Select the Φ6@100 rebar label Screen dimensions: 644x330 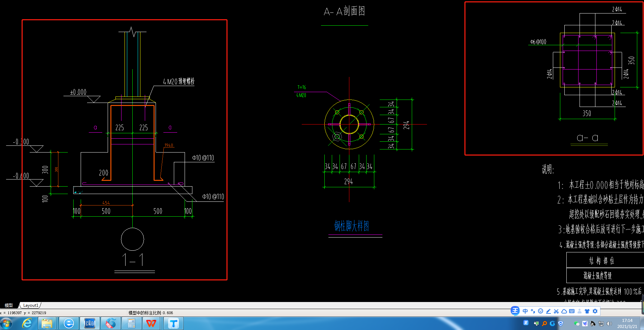tap(538, 42)
